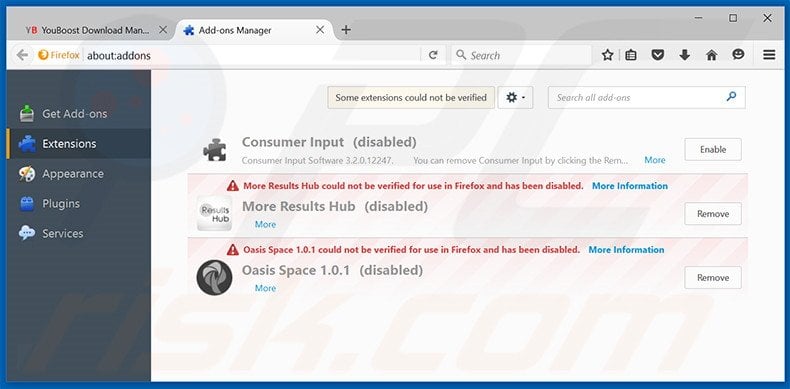Click the Consumer Input extension title

(x=293, y=142)
